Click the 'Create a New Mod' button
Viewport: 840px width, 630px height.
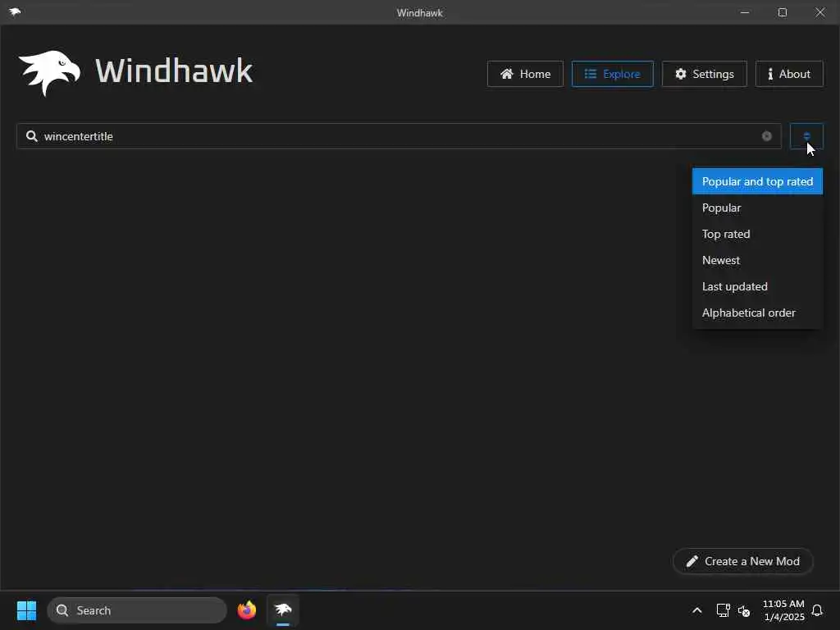tap(743, 561)
